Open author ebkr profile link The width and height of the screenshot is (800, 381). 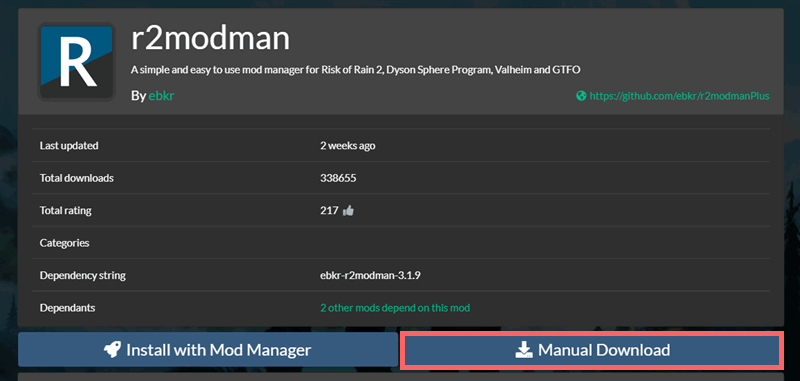161,96
